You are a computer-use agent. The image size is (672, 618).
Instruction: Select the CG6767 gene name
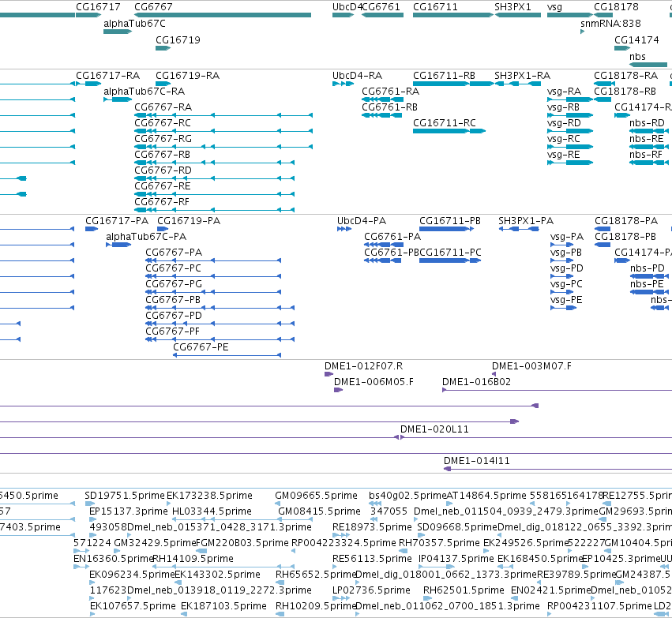coord(153,7)
